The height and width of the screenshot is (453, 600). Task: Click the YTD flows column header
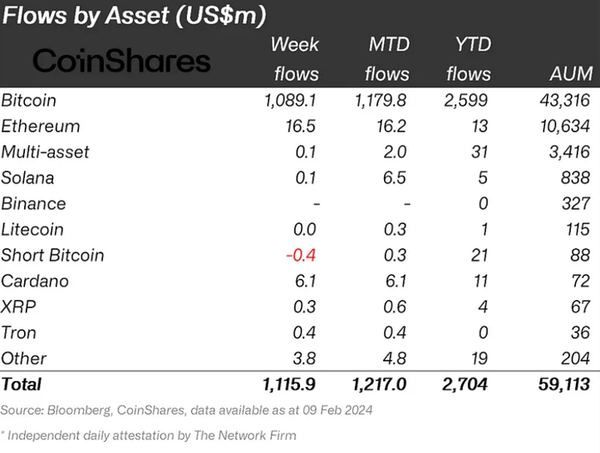click(x=468, y=59)
